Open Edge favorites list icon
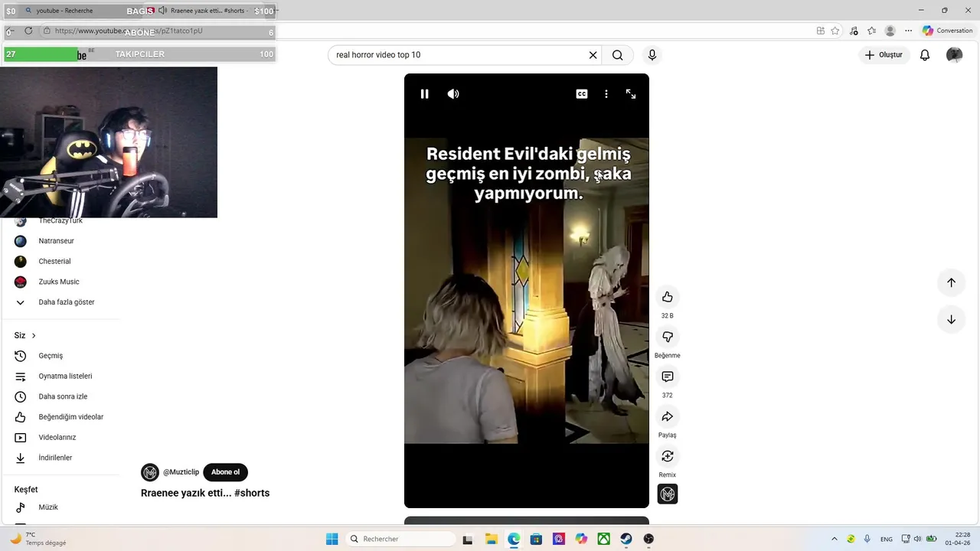 (871, 31)
